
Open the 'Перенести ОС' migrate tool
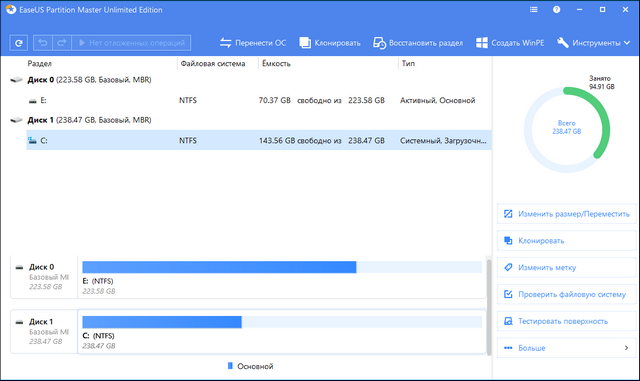tap(253, 43)
